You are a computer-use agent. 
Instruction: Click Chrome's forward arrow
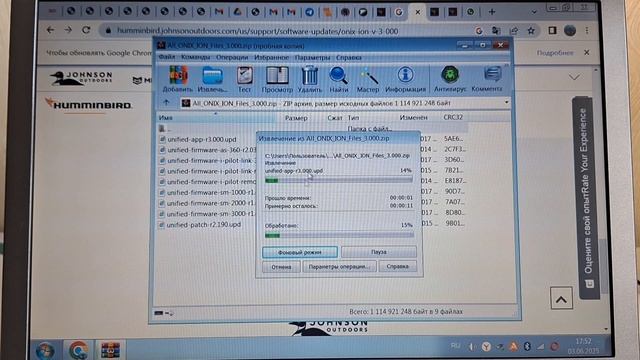(68, 30)
